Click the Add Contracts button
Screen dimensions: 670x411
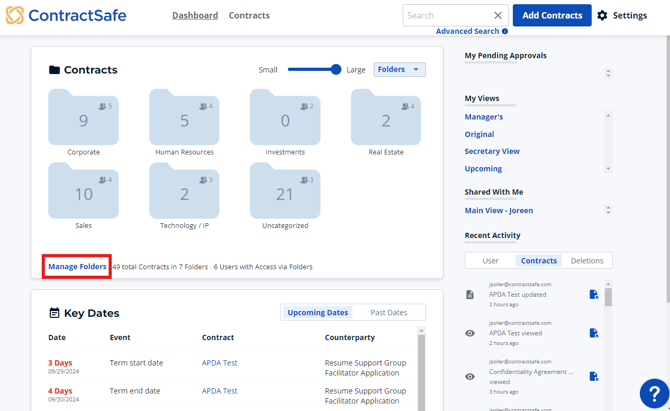coord(552,16)
